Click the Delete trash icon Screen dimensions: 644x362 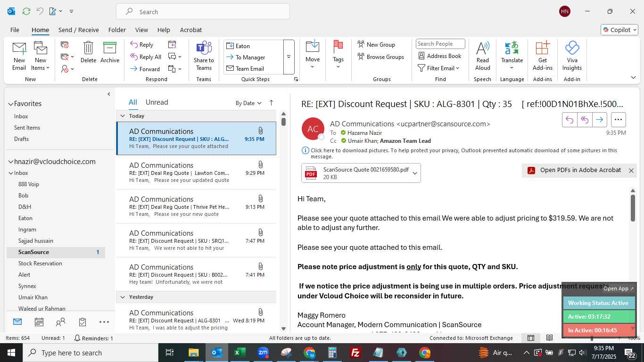88,52
